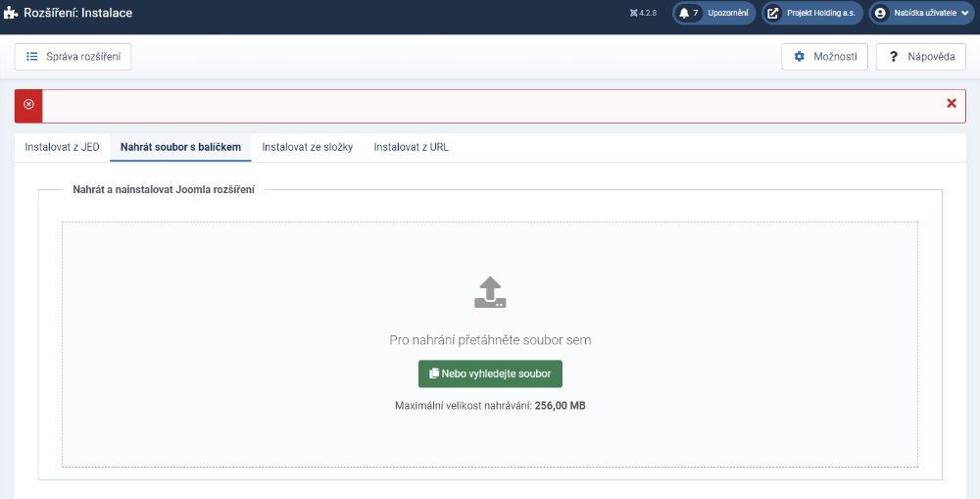Go to the Instalovat z URL tab
980x499 pixels.
[411, 147]
